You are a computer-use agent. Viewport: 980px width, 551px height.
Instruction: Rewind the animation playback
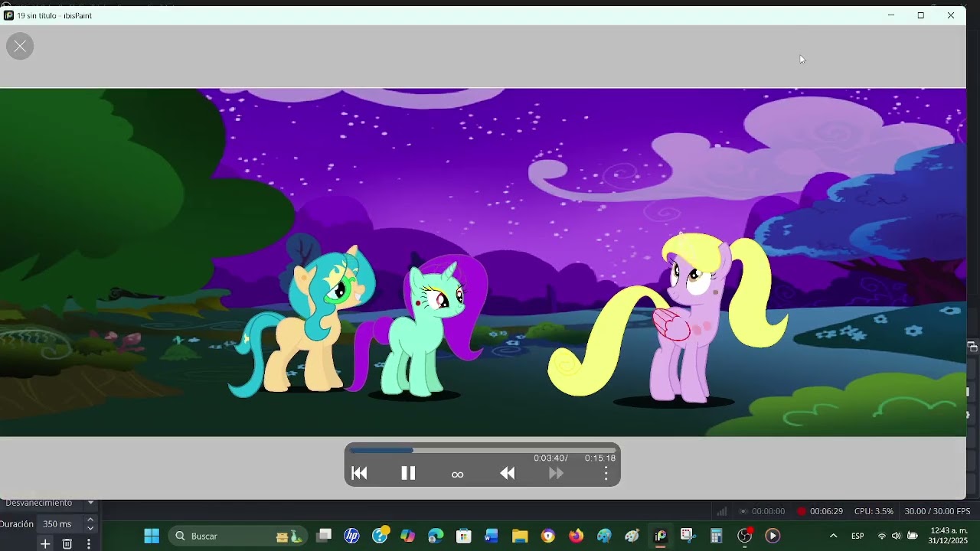[x=508, y=474]
